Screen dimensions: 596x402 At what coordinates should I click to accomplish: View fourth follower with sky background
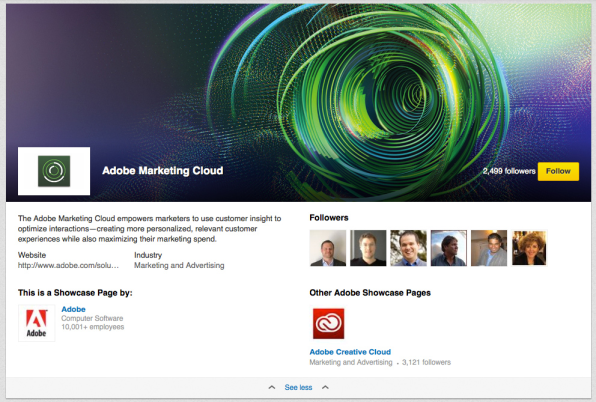tap(449, 248)
